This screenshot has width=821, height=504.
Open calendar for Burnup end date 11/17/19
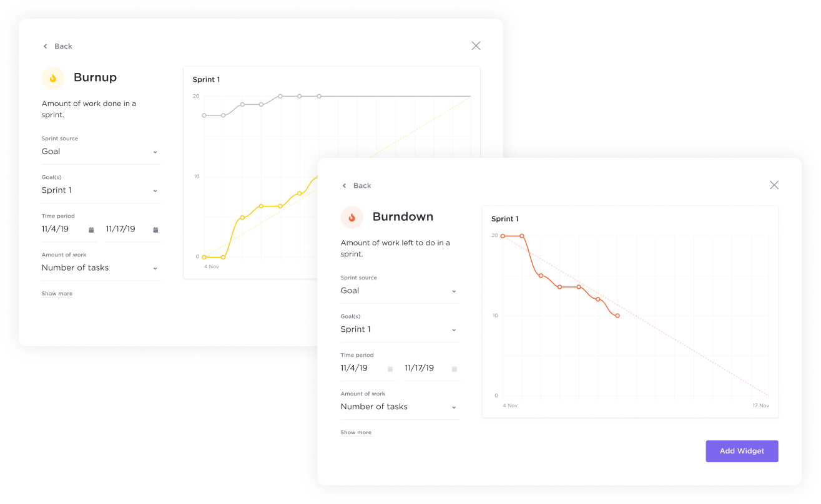point(155,230)
